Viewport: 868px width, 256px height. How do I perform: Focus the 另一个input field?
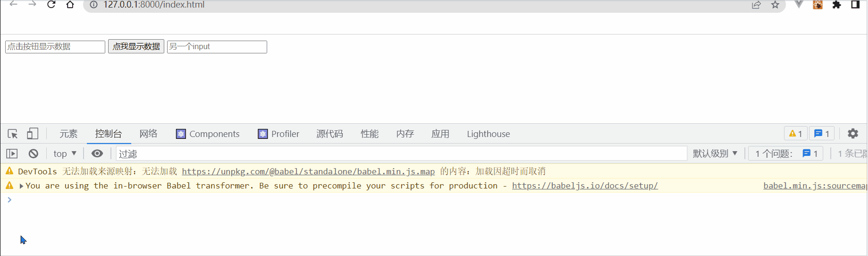(217, 47)
